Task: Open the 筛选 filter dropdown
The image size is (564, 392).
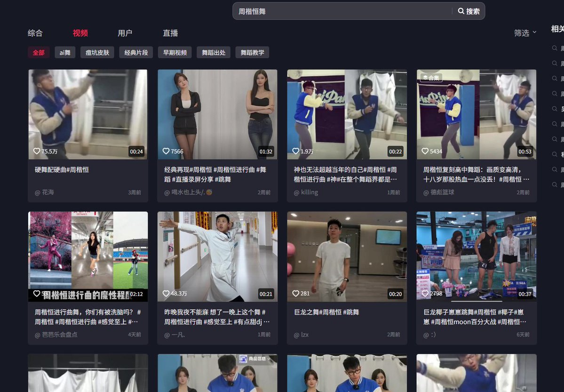Action: pyautogui.click(x=525, y=33)
